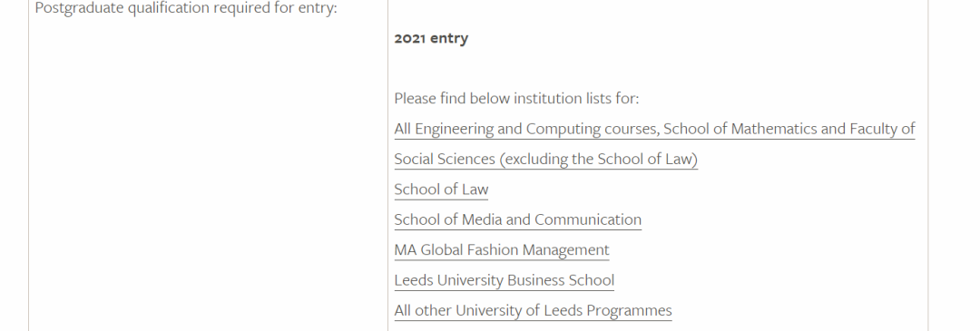Select All other University of Leeds Programmes
980x331 pixels.
pos(534,310)
